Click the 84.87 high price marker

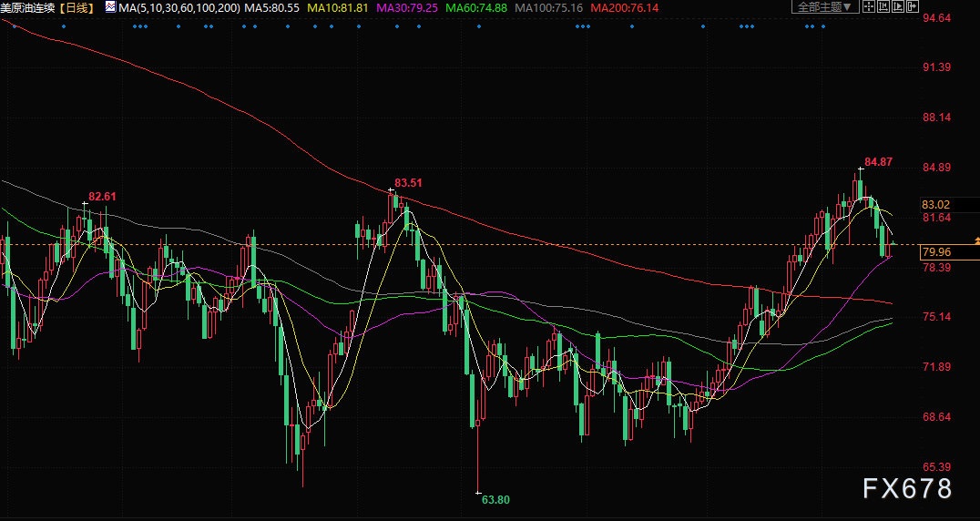(878, 162)
